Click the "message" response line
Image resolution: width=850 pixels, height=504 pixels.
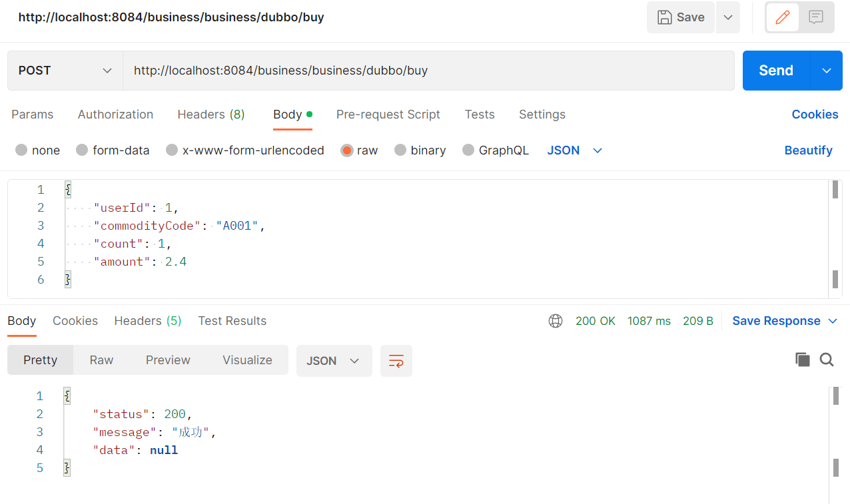coord(155,432)
